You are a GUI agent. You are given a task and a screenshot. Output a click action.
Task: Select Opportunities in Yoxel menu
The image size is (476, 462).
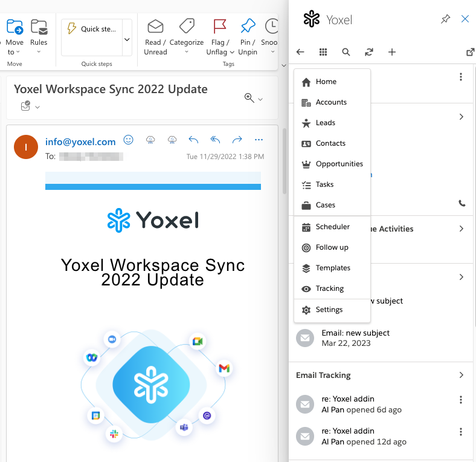[x=332, y=164]
